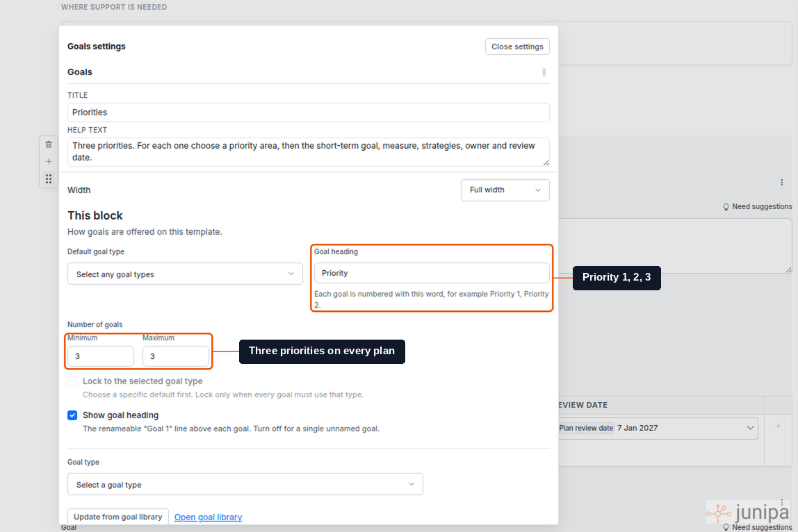Screen dimensions: 798x532
Task: Click Update from goal library button
Action: 118,517
